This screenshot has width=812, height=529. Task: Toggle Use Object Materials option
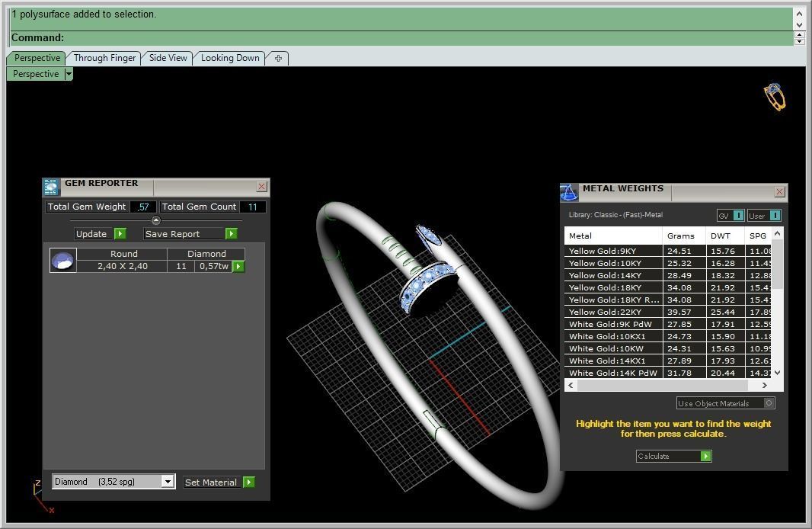click(x=769, y=403)
